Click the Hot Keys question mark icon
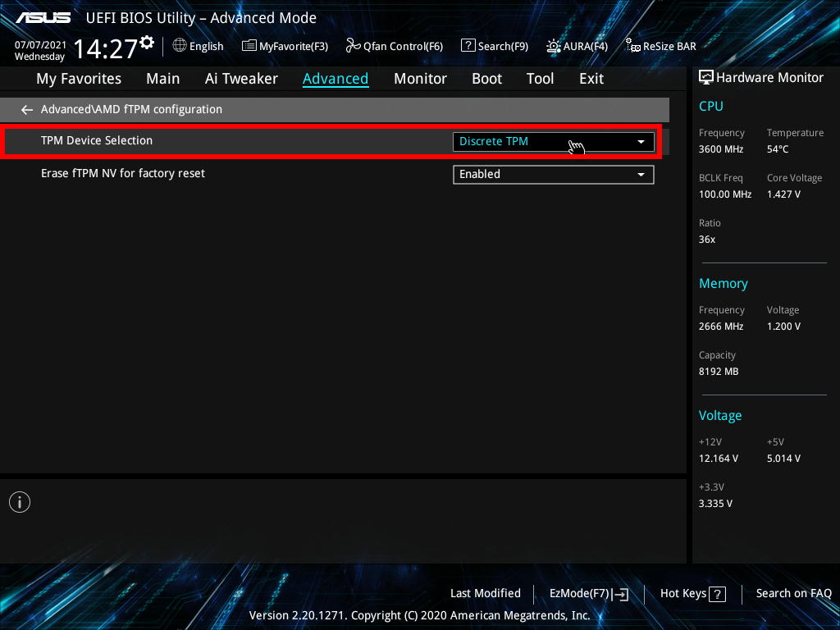 click(x=717, y=594)
